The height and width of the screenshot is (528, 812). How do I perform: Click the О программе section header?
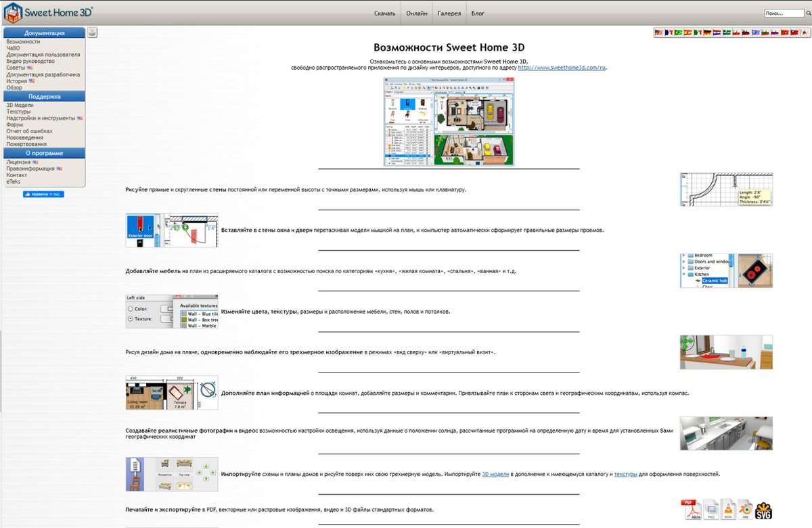pyautogui.click(x=45, y=153)
